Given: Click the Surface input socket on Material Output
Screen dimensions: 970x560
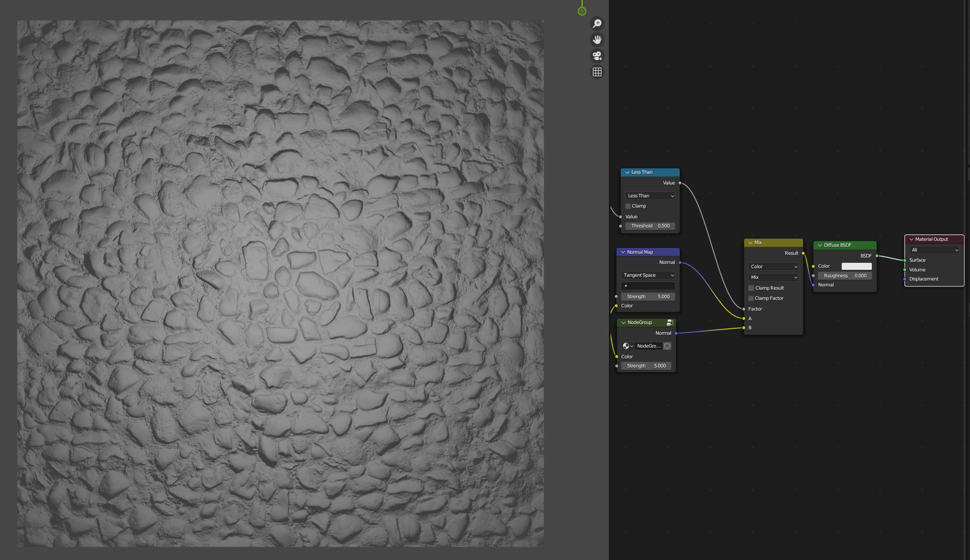Looking at the screenshot, I should pos(905,260).
